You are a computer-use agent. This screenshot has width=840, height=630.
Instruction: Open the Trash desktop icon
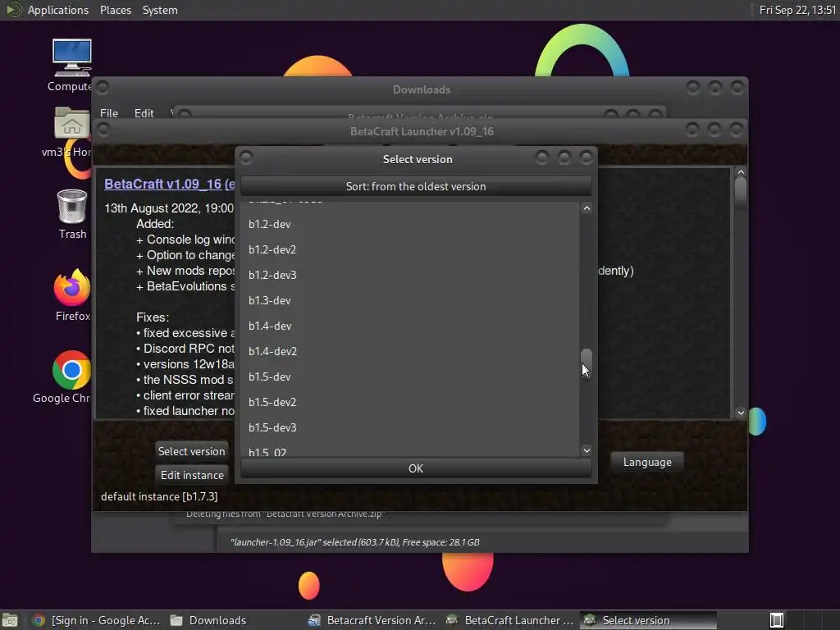click(x=72, y=206)
